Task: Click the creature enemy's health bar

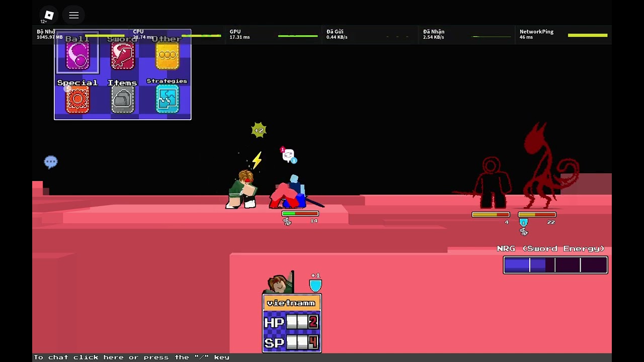Action: pyautogui.click(x=537, y=215)
